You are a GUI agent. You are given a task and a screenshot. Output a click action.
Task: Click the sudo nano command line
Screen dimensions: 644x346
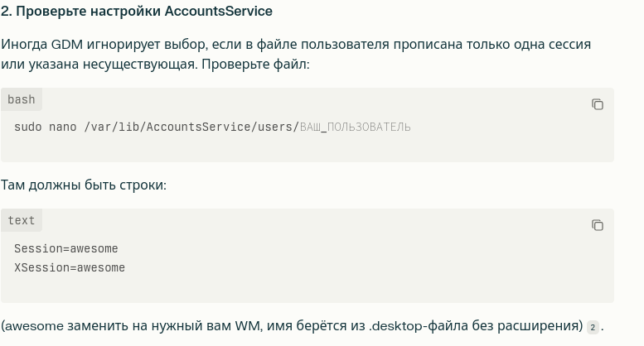tap(212, 127)
